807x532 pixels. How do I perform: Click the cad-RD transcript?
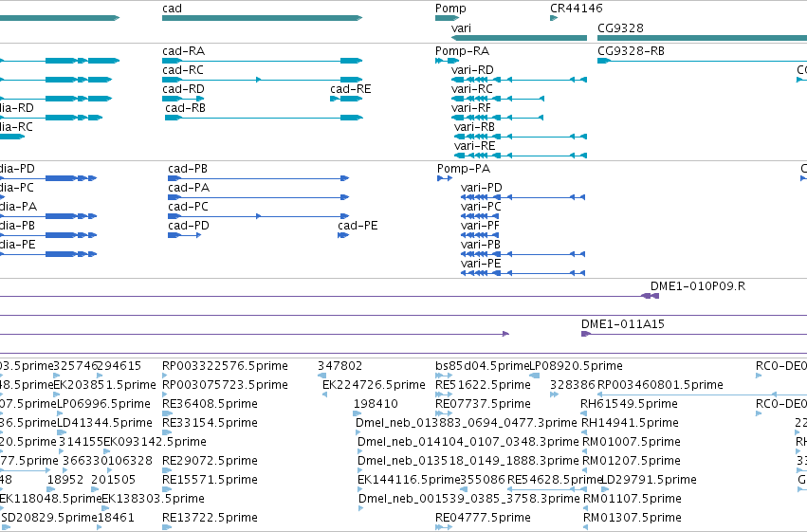click(183, 99)
